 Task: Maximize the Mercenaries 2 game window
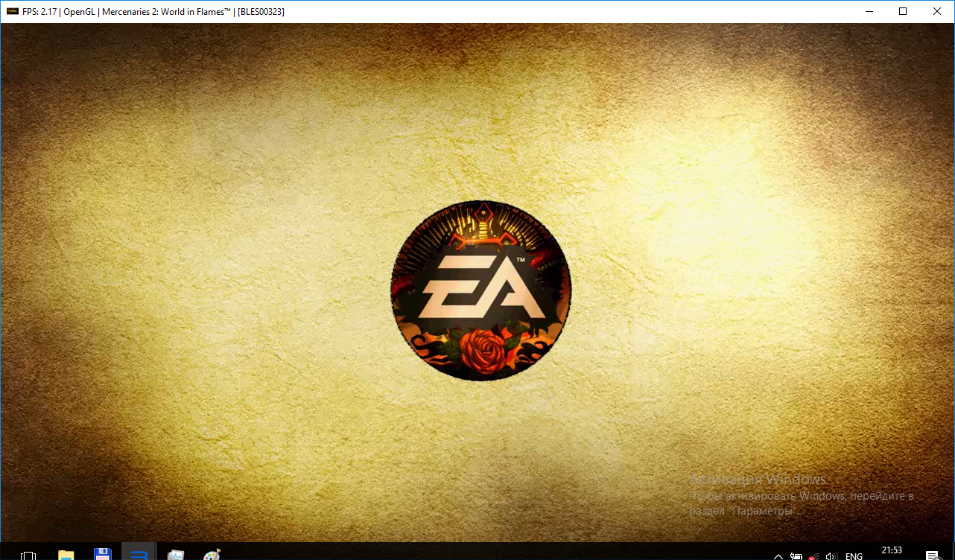[903, 11]
